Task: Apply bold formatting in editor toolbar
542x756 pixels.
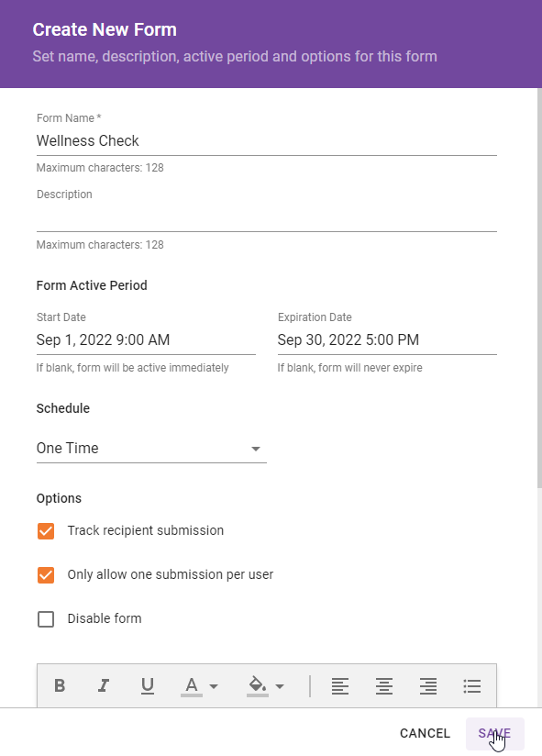Action: click(x=60, y=685)
